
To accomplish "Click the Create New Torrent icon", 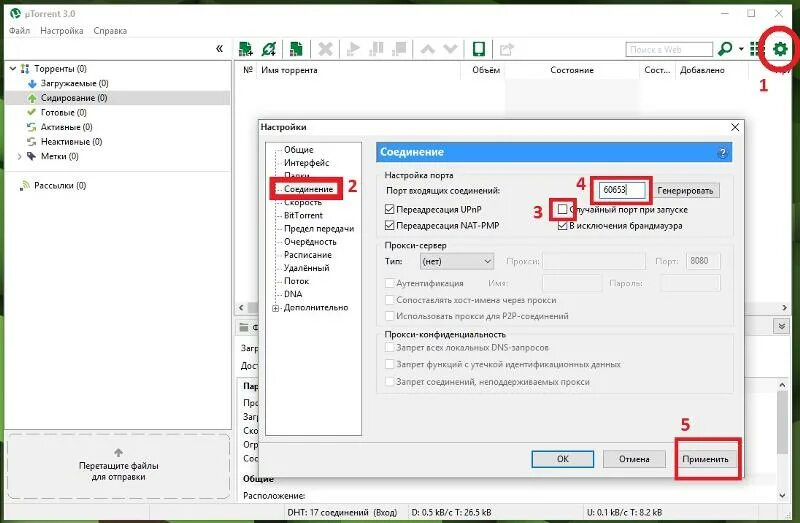I will click(296, 49).
